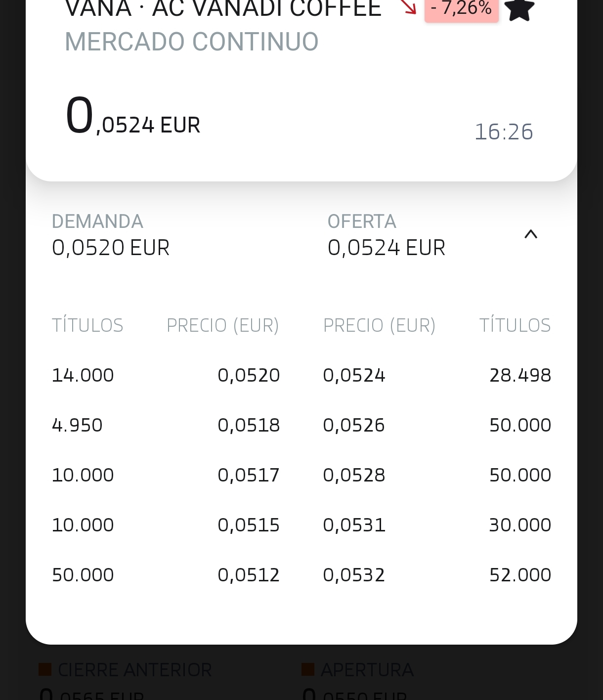
Task: Select bid row at price 0,0518
Action: tap(166, 425)
